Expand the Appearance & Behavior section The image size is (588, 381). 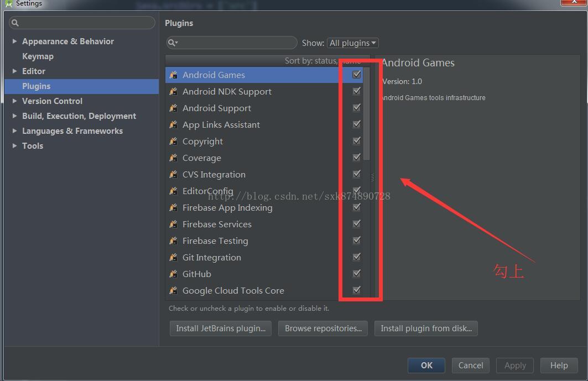pyautogui.click(x=14, y=41)
